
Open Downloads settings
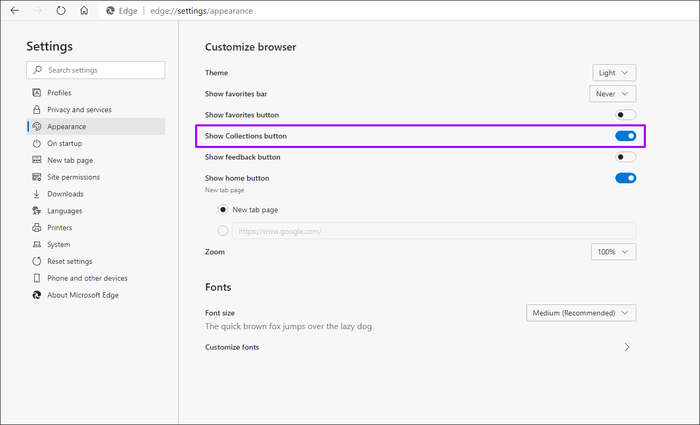tap(96, 194)
